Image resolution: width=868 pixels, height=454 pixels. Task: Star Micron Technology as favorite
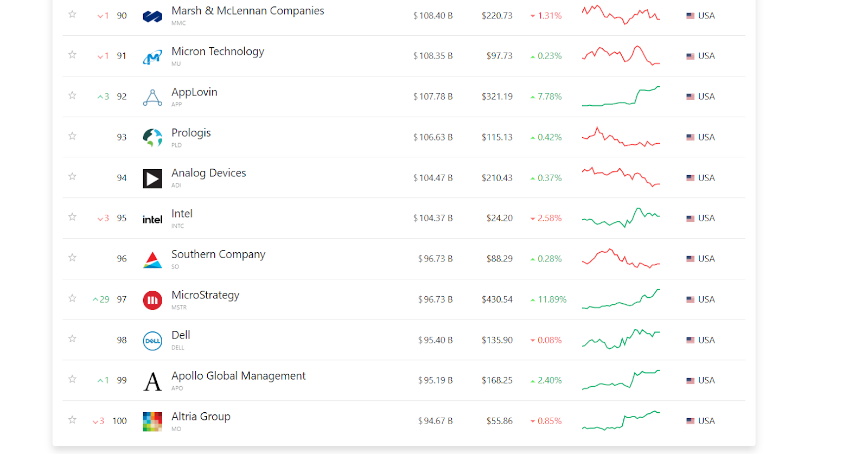click(72, 54)
